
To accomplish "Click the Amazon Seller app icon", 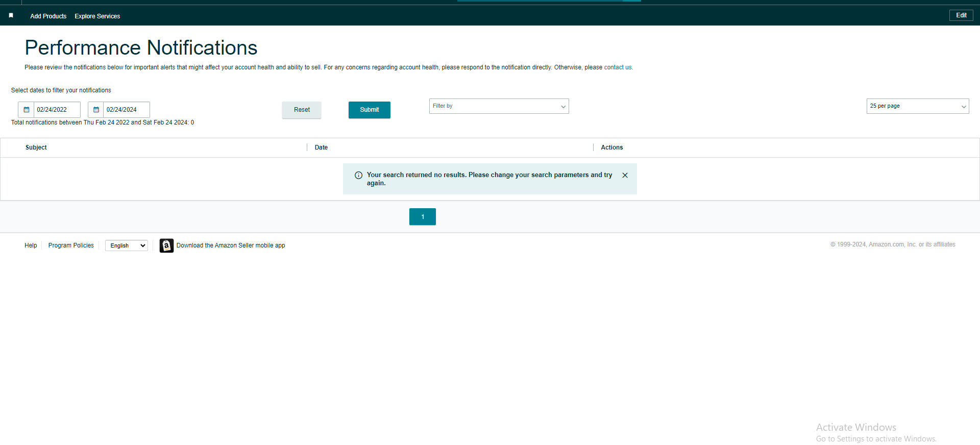I will (166, 245).
